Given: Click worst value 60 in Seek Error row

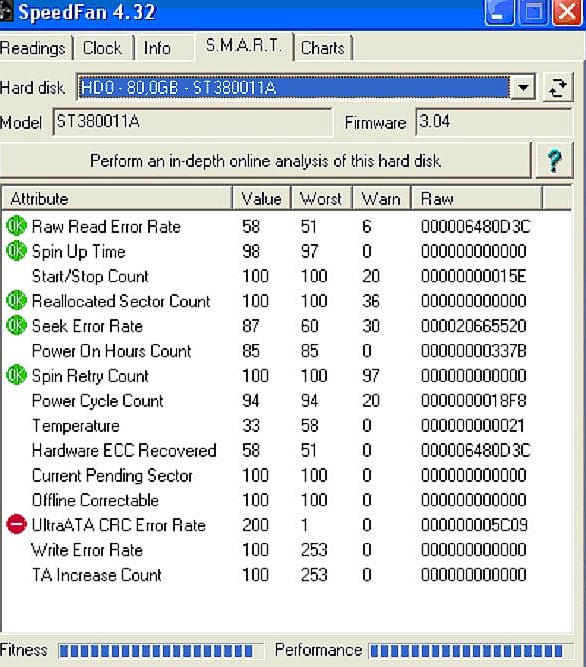Looking at the screenshot, I should coord(310,326).
